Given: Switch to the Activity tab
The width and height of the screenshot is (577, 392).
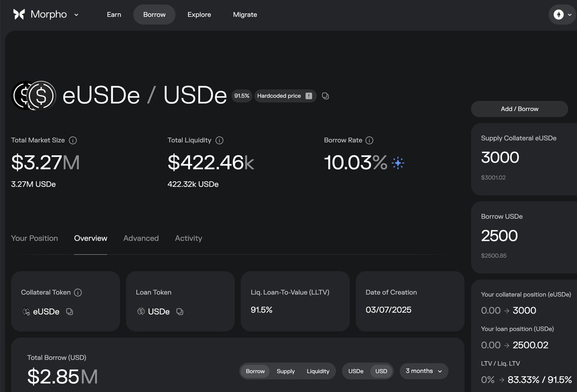Looking at the screenshot, I should [188, 238].
